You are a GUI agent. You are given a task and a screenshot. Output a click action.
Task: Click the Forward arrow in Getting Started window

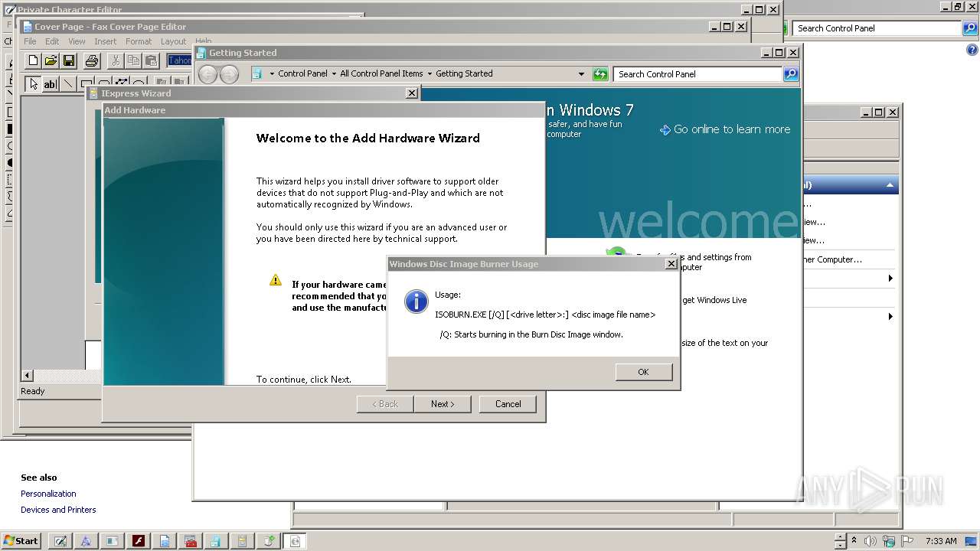[x=229, y=74]
